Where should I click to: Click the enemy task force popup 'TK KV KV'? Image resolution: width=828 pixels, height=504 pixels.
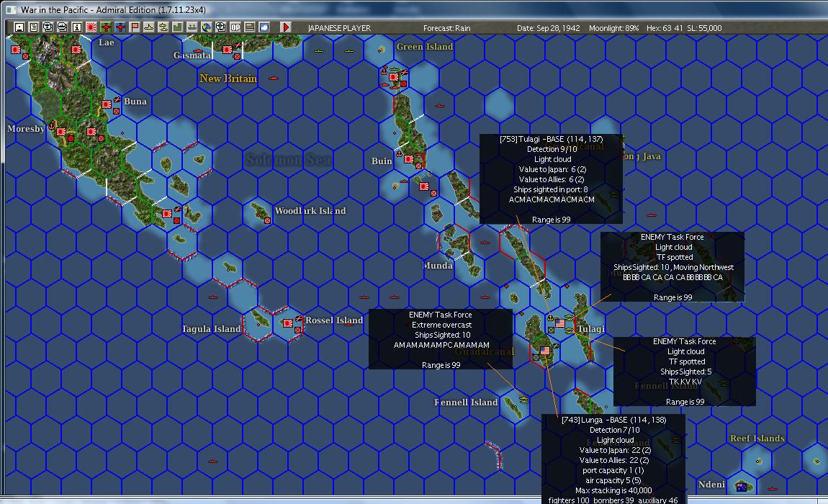[685, 372]
